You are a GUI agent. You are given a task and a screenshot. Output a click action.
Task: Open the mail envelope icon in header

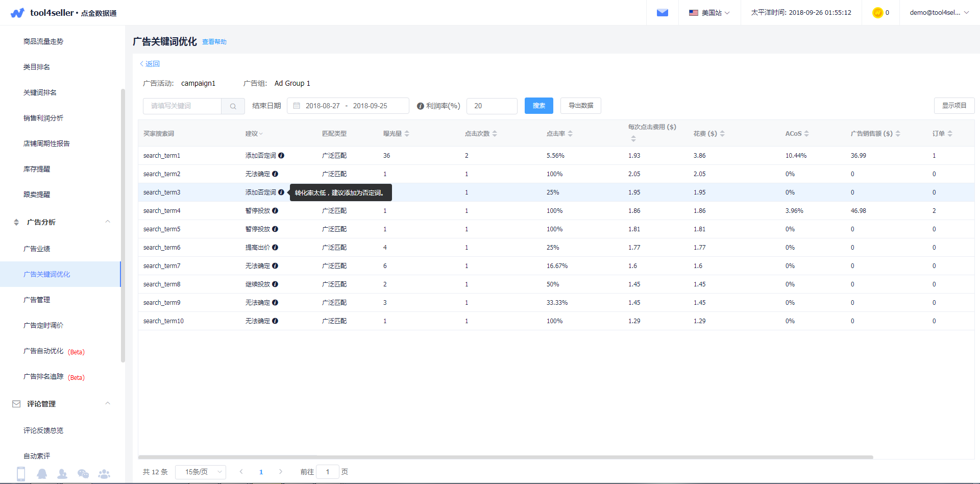[x=662, y=13]
